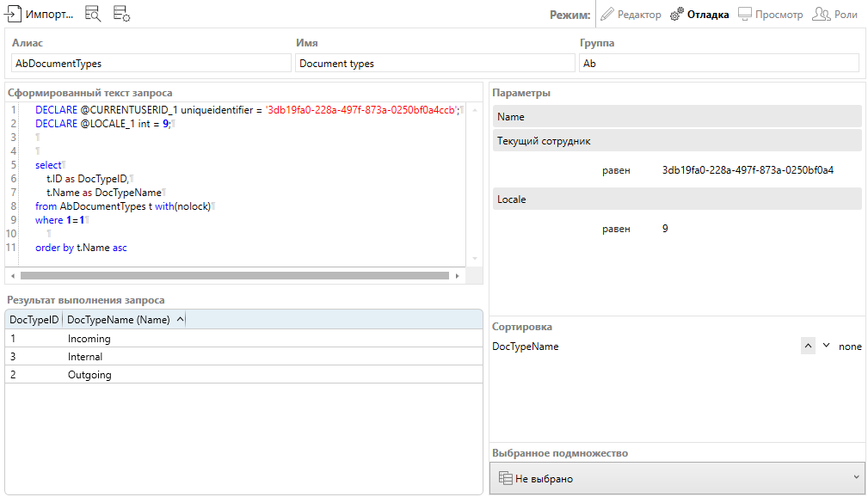Click the query search preview icon

coord(93,14)
